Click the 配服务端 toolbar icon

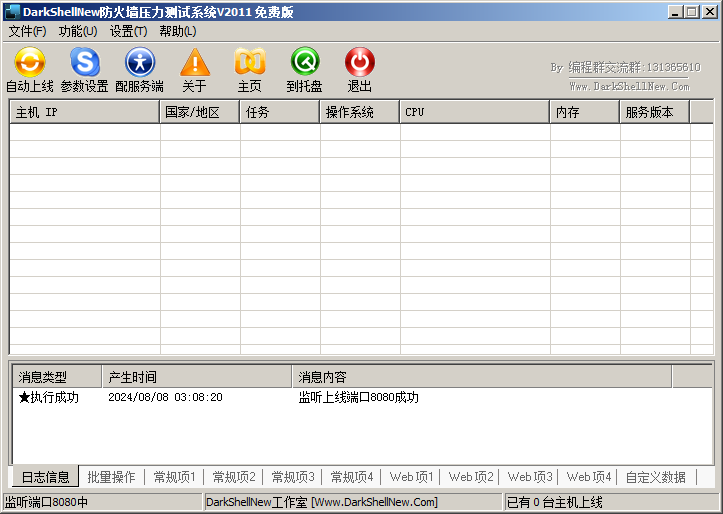pyautogui.click(x=139, y=63)
